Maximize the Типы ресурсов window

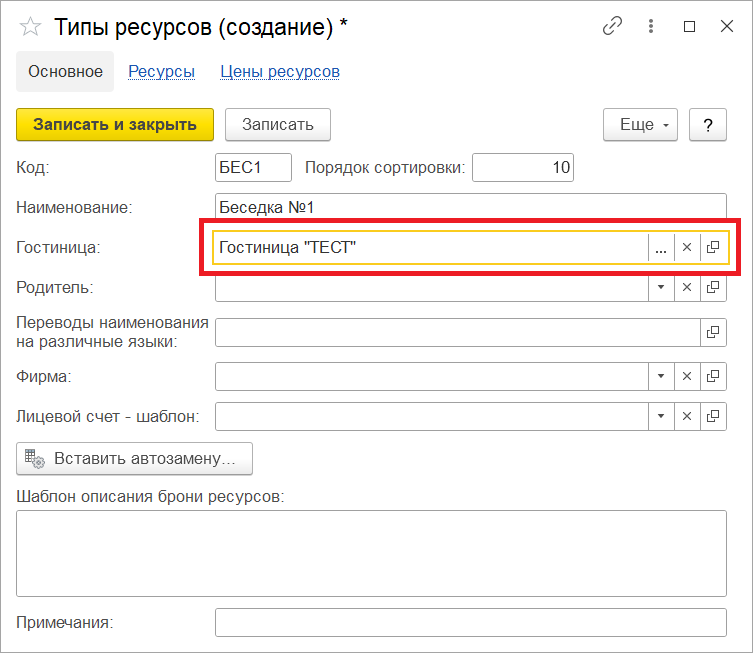pyautogui.click(x=689, y=26)
